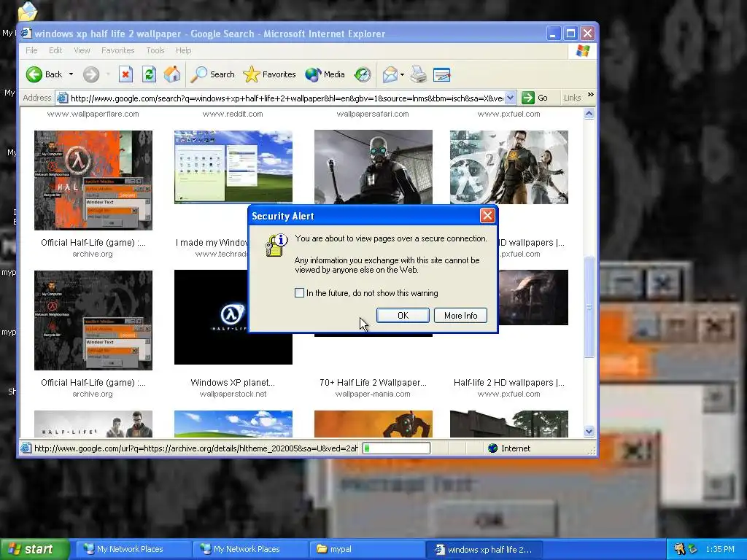Click into the Address URL field

(287, 98)
